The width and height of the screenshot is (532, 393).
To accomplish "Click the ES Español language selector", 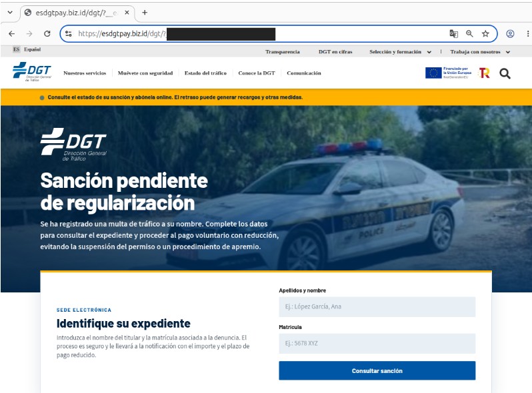I will [27, 49].
